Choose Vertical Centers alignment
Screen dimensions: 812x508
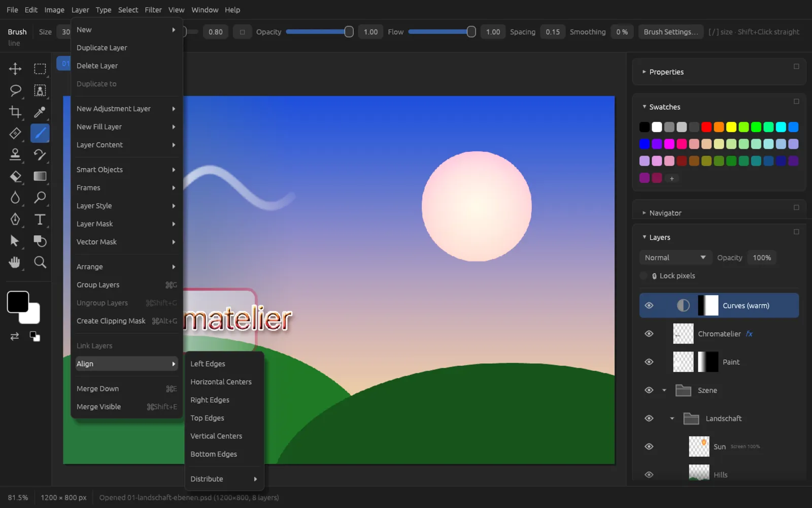click(x=224, y=436)
